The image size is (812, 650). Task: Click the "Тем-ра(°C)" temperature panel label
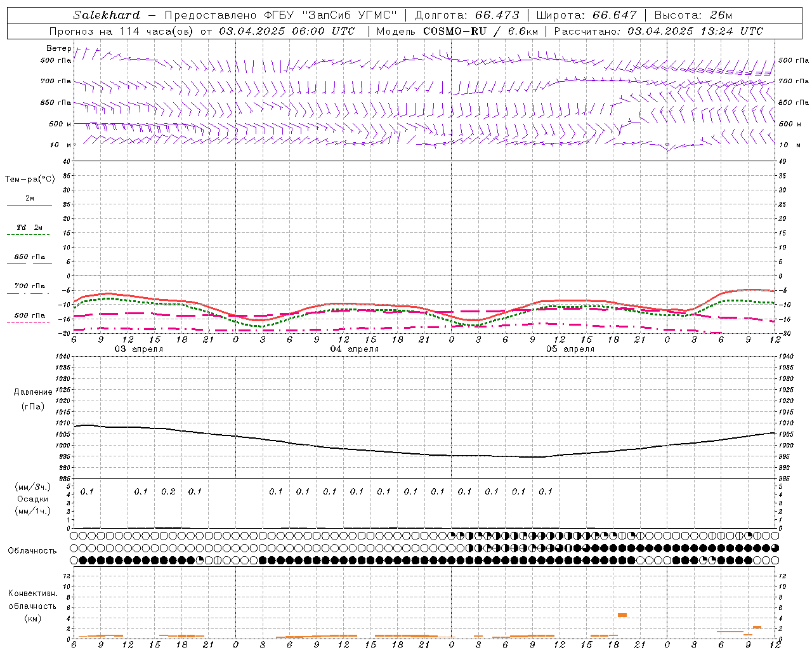coord(30,180)
